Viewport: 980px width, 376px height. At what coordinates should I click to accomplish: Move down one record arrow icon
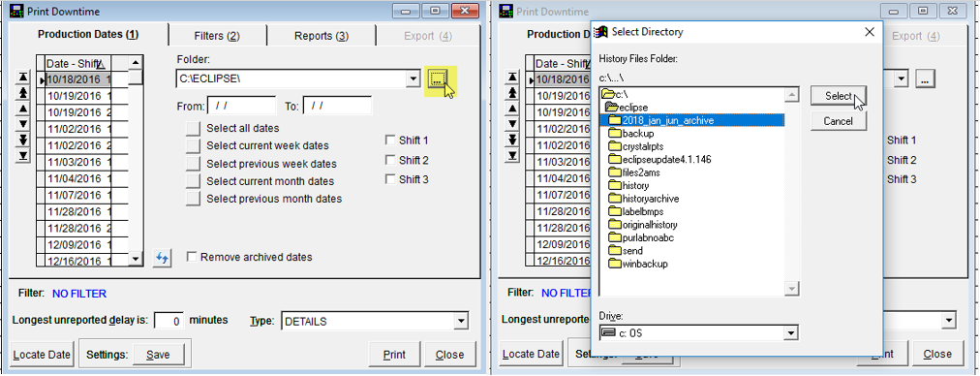click(x=23, y=124)
